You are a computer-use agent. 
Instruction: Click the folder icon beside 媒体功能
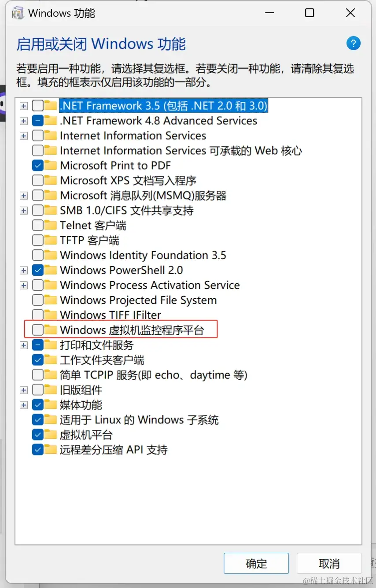(x=51, y=405)
